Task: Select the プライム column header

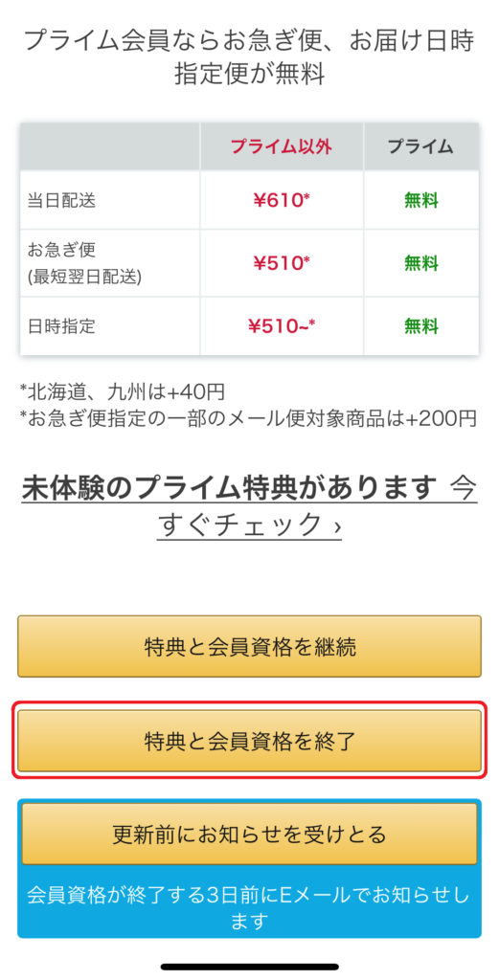Action: tap(420, 146)
